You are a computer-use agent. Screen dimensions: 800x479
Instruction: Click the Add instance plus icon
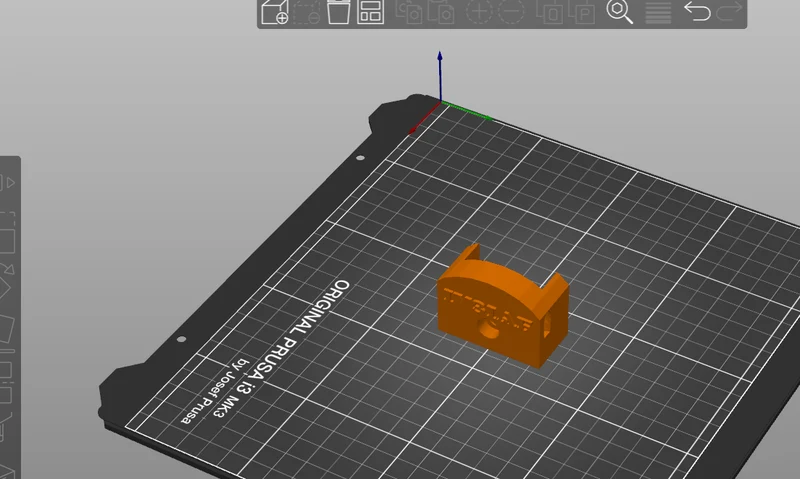click(479, 11)
